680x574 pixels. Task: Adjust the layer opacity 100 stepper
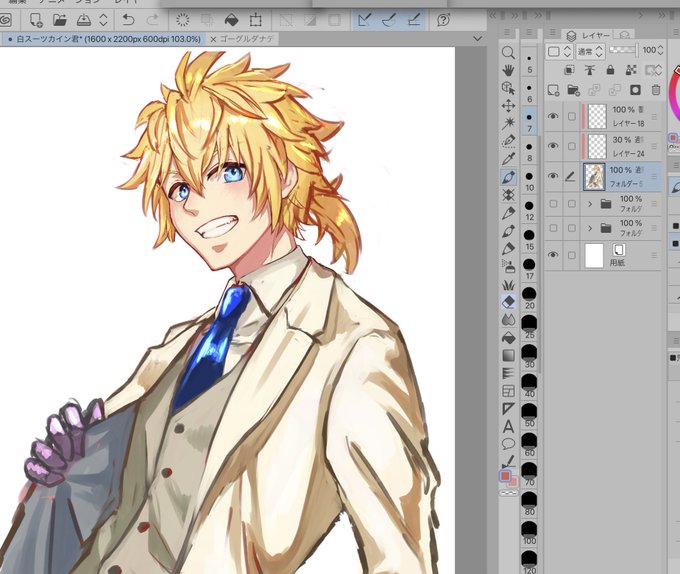coord(660,50)
